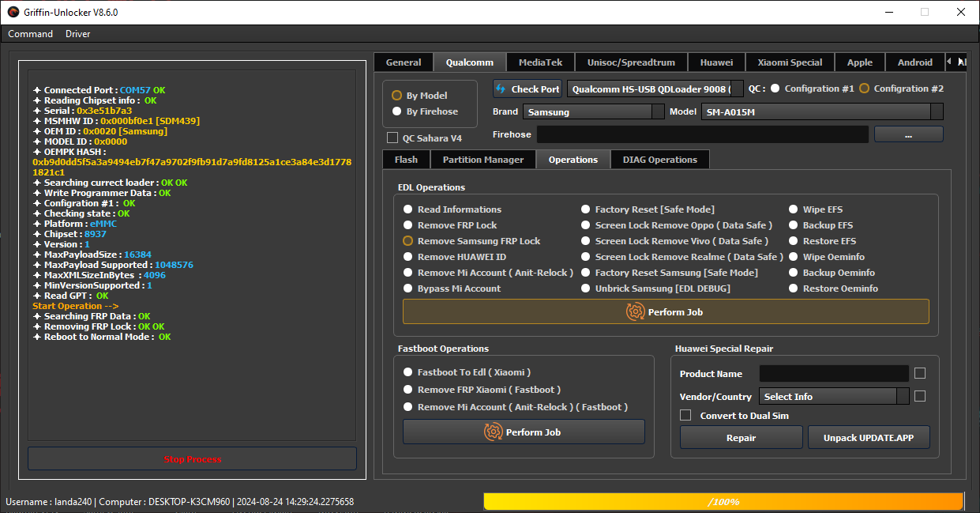Open the Model dropdown showing SM-A015M

[x=822, y=111]
